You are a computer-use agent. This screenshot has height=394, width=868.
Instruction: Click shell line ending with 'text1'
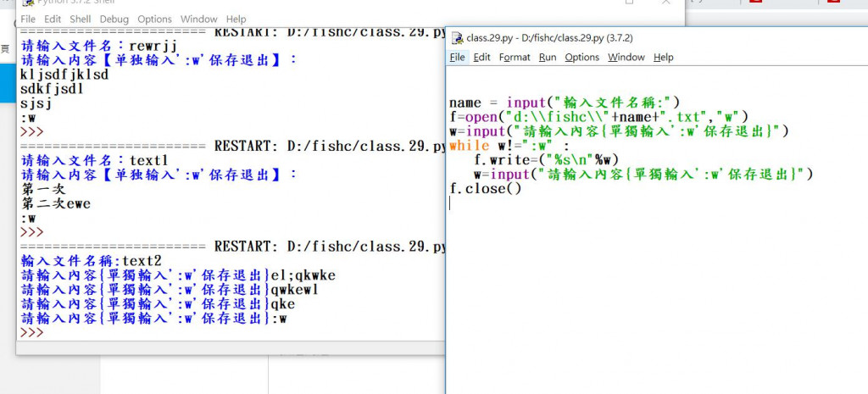(94, 160)
